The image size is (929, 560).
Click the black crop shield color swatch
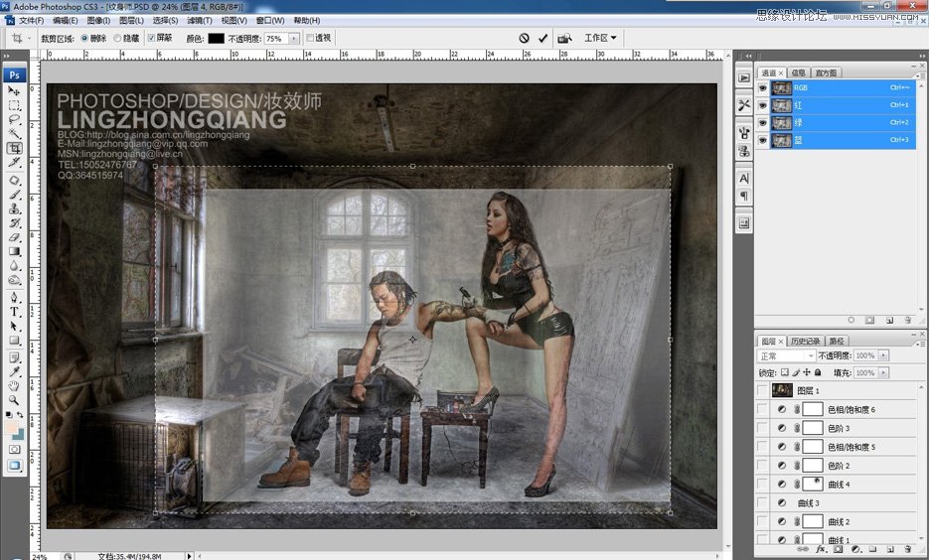click(216, 38)
